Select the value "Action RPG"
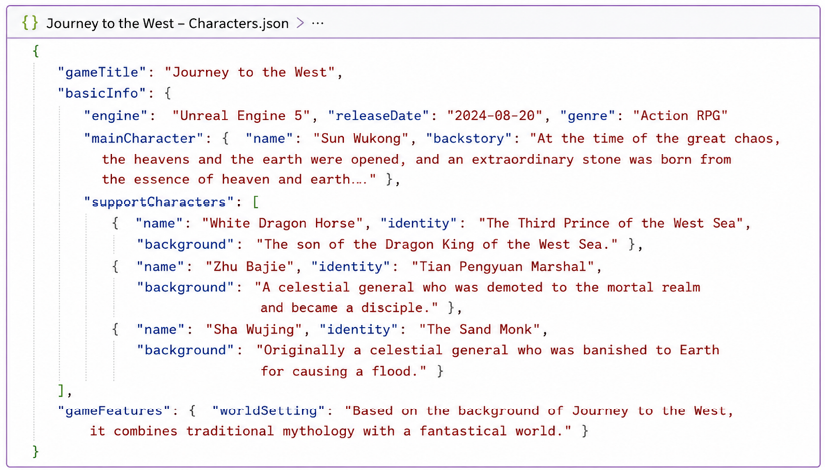Image resolution: width=825 pixels, height=470 pixels. [680, 116]
